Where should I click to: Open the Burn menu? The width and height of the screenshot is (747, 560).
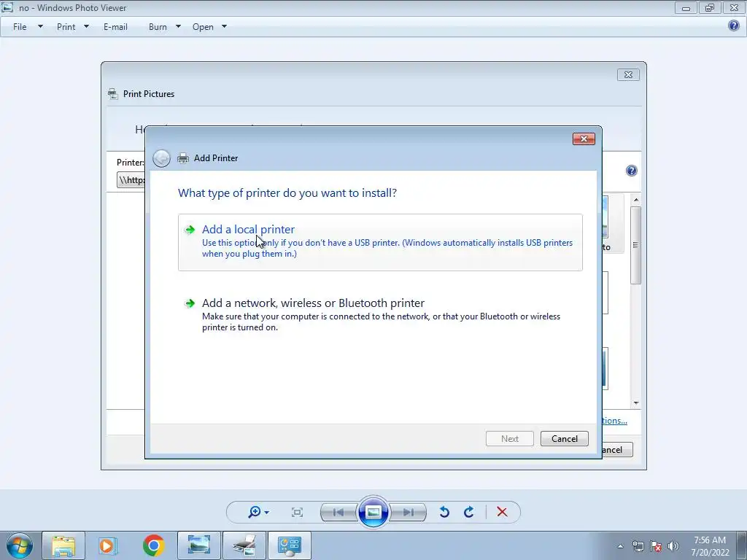click(158, 27)
